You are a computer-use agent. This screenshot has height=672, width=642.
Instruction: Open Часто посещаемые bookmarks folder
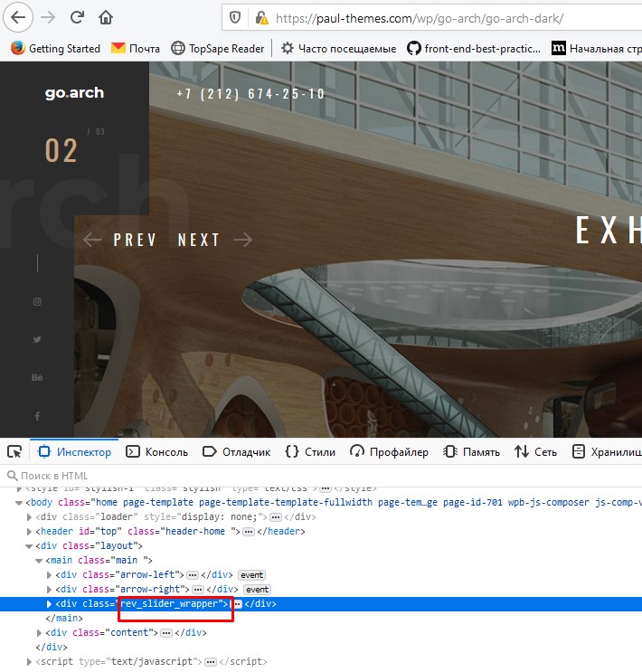[338, 49]
